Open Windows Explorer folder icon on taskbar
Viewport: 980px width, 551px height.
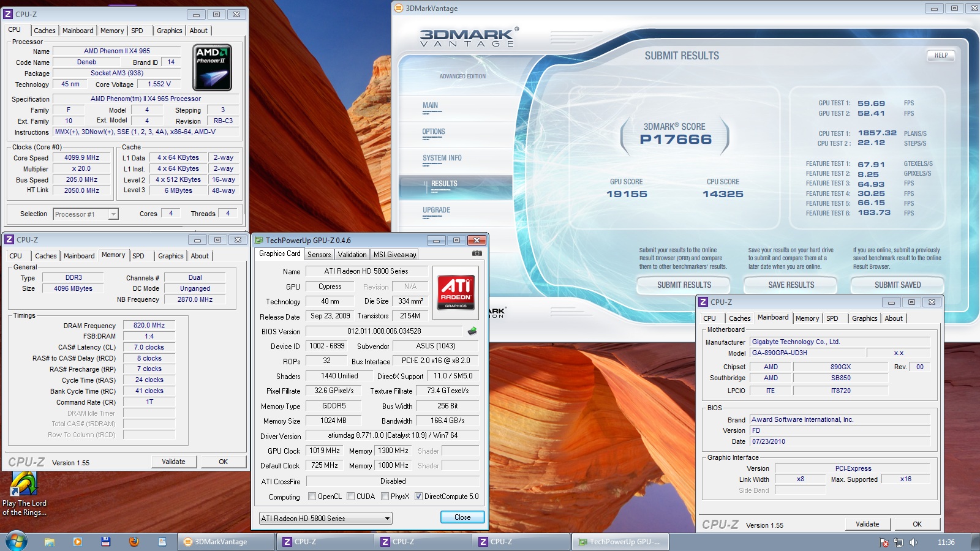(x=49, y=542)
